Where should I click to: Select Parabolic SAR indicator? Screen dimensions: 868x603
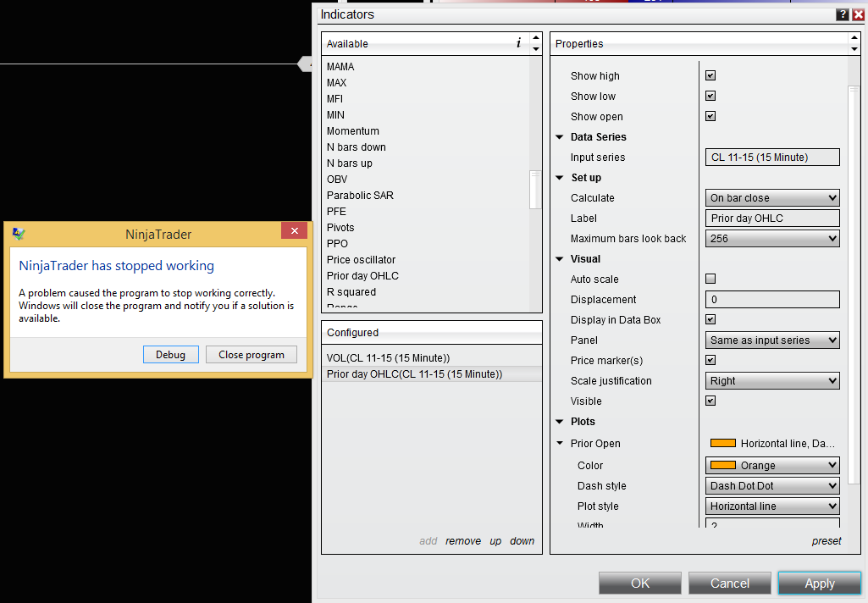coord(361,195)
